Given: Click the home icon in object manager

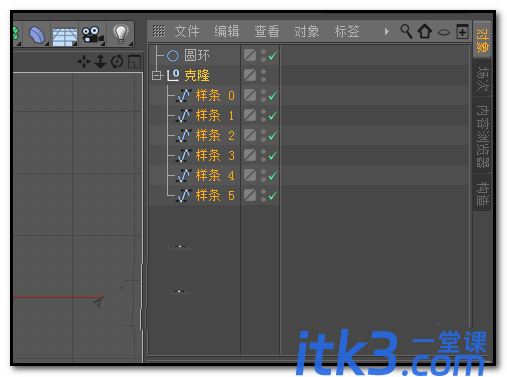Looking at the screenshot, I should pos(425,31).
